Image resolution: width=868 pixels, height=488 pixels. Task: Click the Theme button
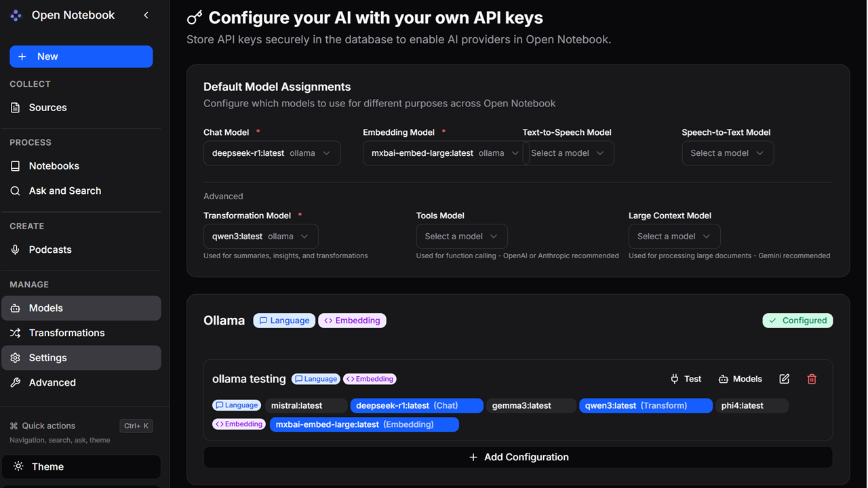(81, 466)
